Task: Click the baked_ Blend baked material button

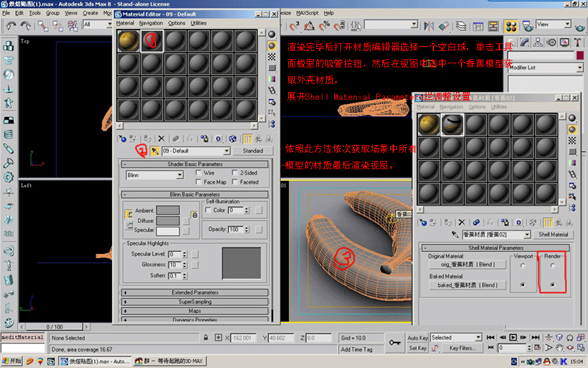Action: pyautogui.click(x=468, y=285)
